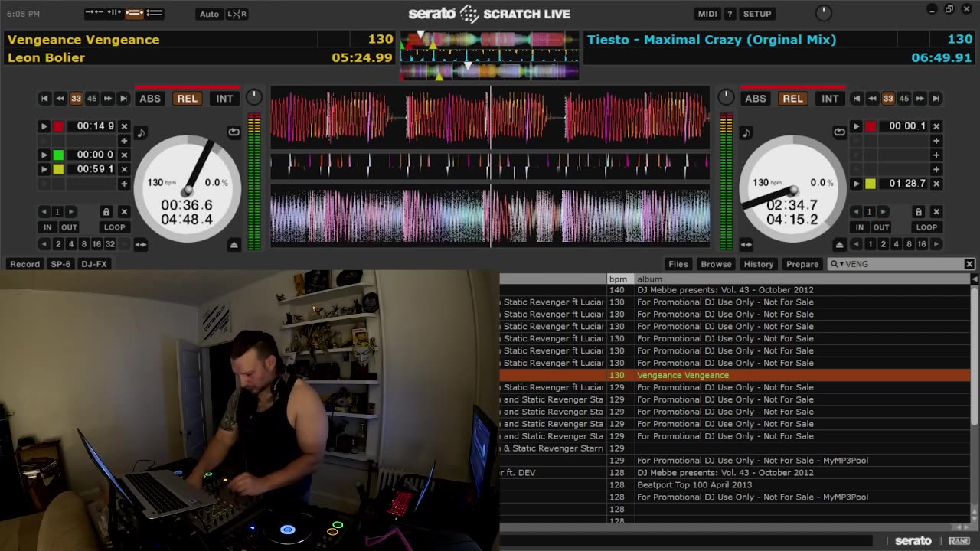Click green cue color swatch on left deck
This screenshot has width=980, height=551.
pos(58,155)
